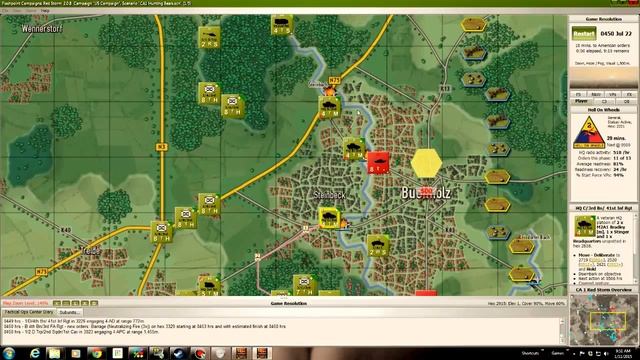
Task: Open the Tactical Ops Center Diary tab
Action: (29, 312)
